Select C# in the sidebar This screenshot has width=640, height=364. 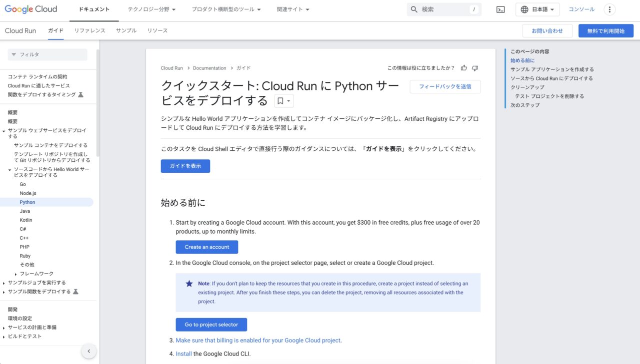point(23,229)
